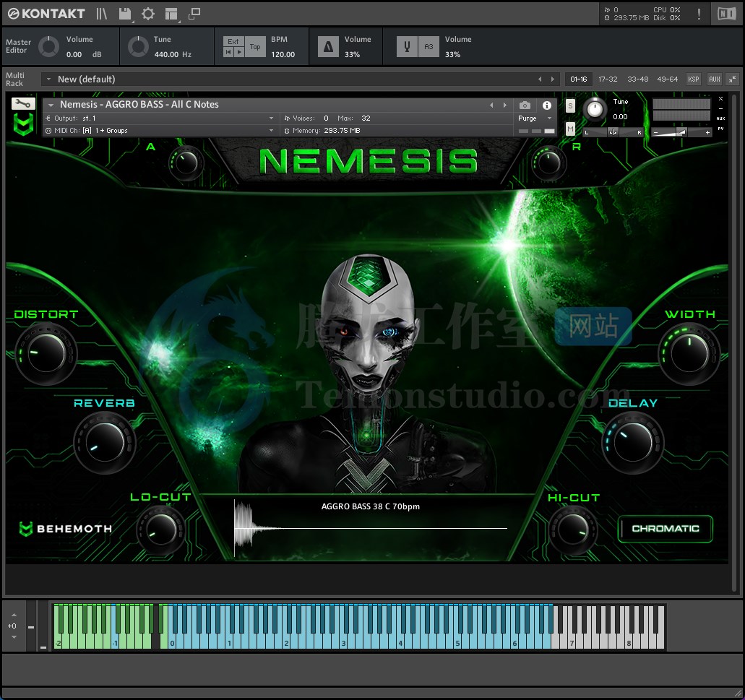
Task: Load the next instrument with the right arrow
Action: (504, 105)
